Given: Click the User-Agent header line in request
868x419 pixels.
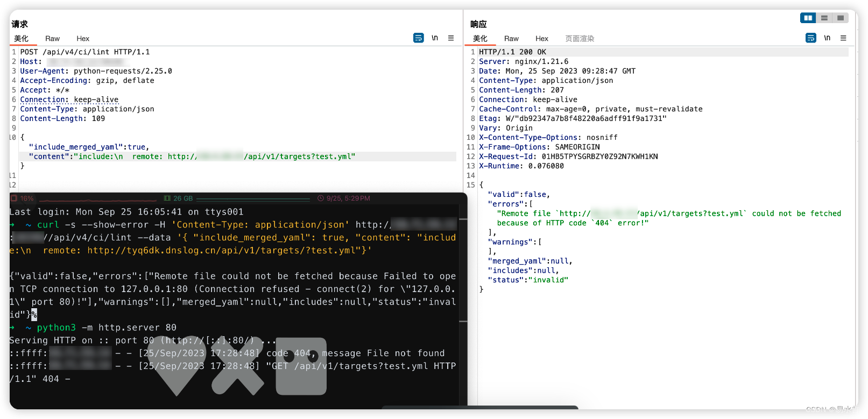Looking at the screenshot, I should coord(96,71).
